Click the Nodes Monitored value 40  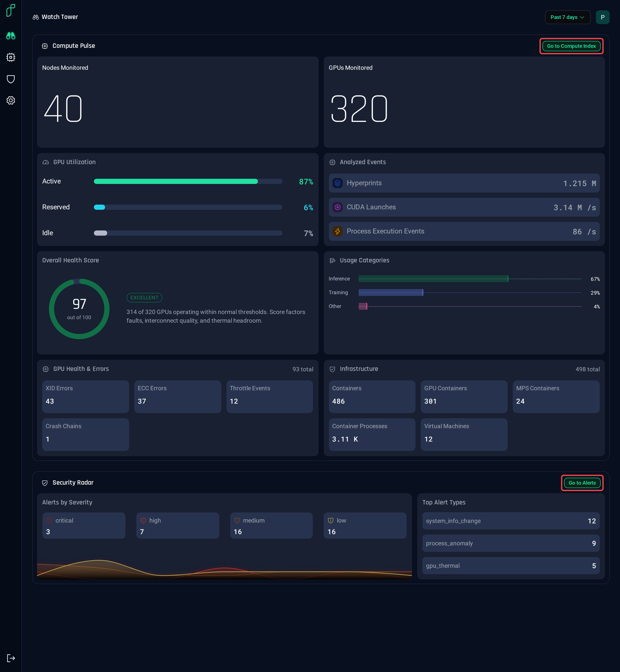[63, 108]
